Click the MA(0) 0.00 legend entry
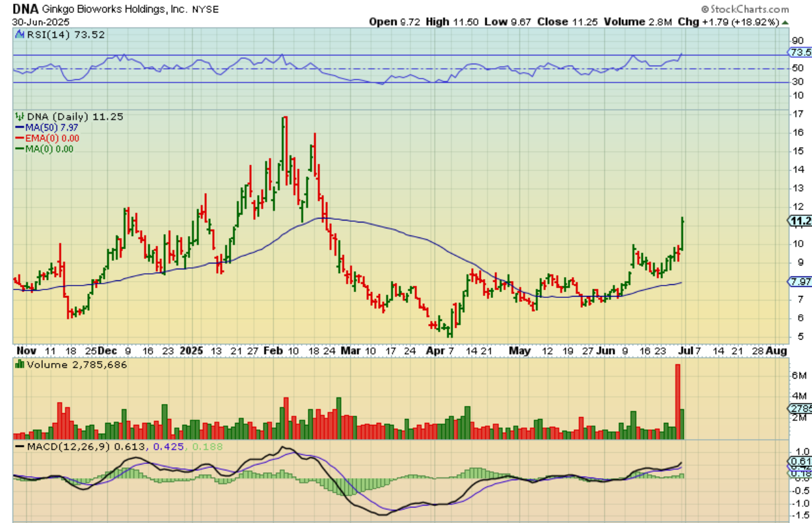 coord(49,148)
